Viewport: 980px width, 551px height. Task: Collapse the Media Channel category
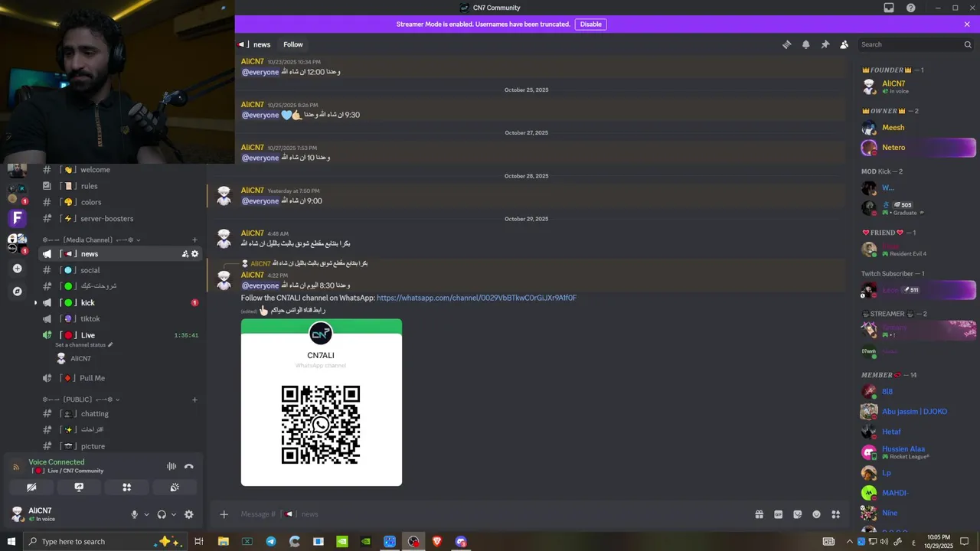coord(92,240)
